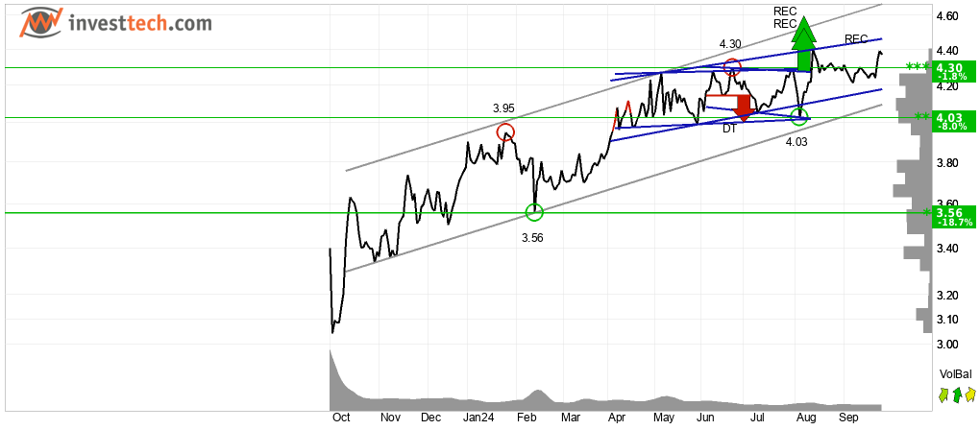Click the green circle at 4.03 low
This screenshot has height=430, width=980.
(x=798, y=116)
